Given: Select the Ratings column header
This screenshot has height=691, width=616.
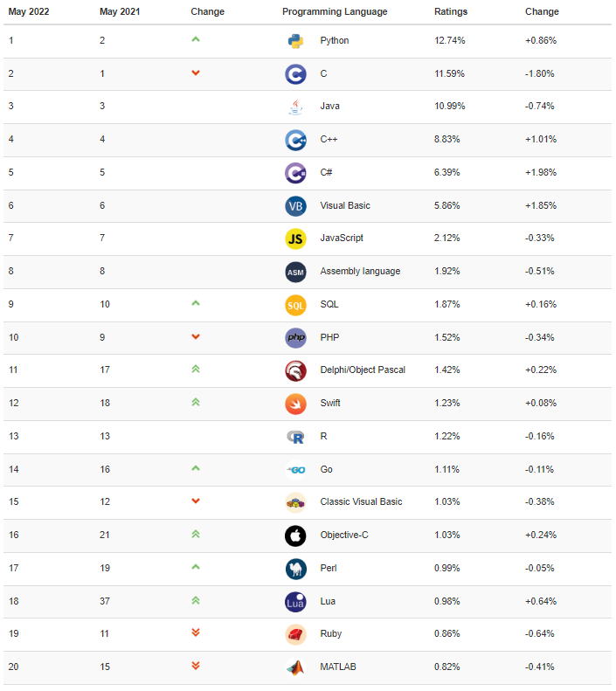Looking at the screenshot, I should pos(451,12).
